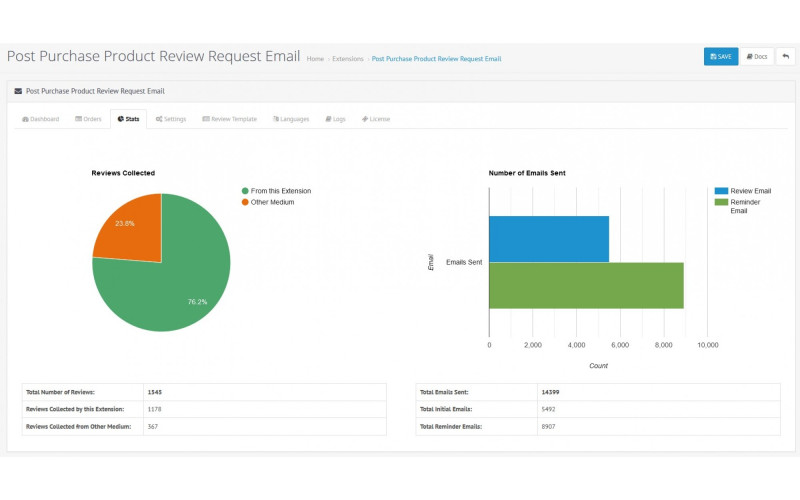800x500 pixels.
Task: Click the back arrow icon button
Action: point(786,56)
